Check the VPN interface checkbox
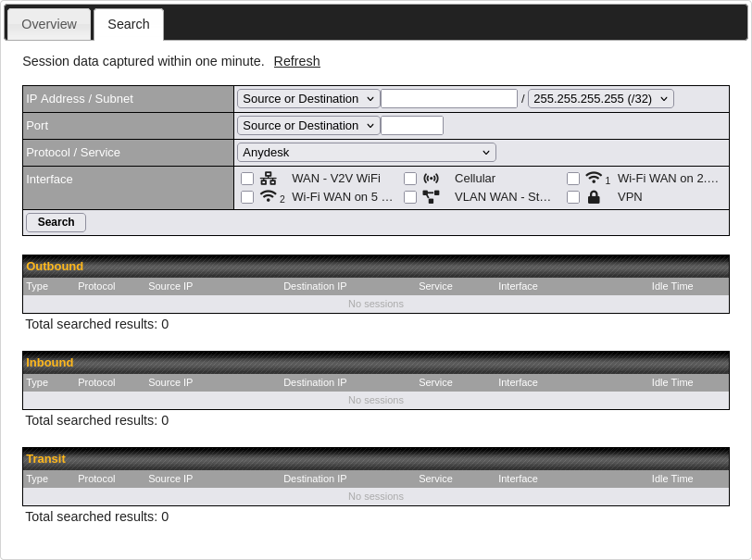 (x=573, y=197)
